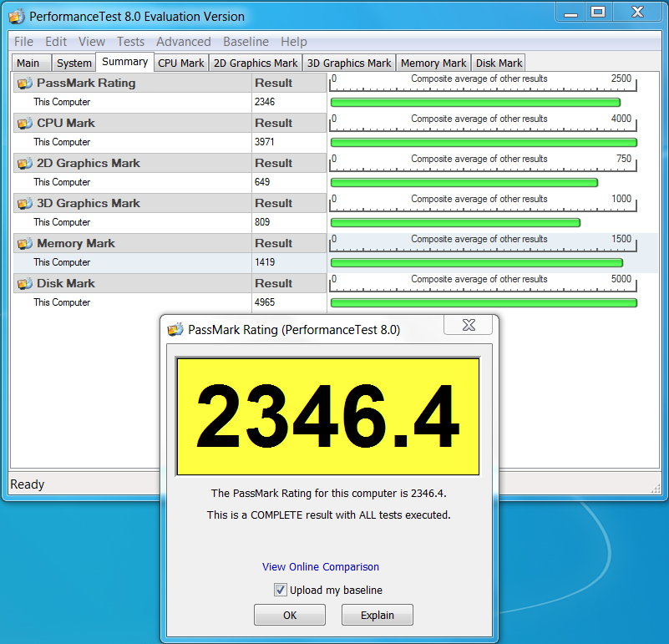
Task: Click the PassMark Rating 0–2500 scale ruler
Action: tap(483, 83)
